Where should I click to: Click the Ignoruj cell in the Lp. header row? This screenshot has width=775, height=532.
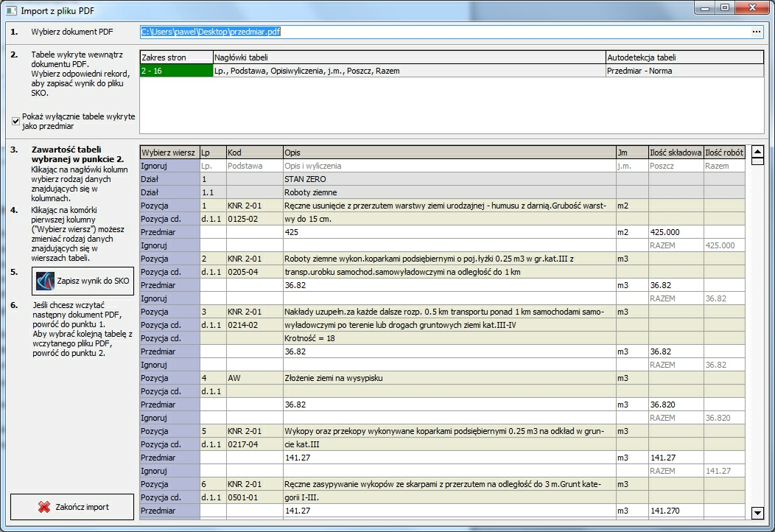click(x=169, y=166)
